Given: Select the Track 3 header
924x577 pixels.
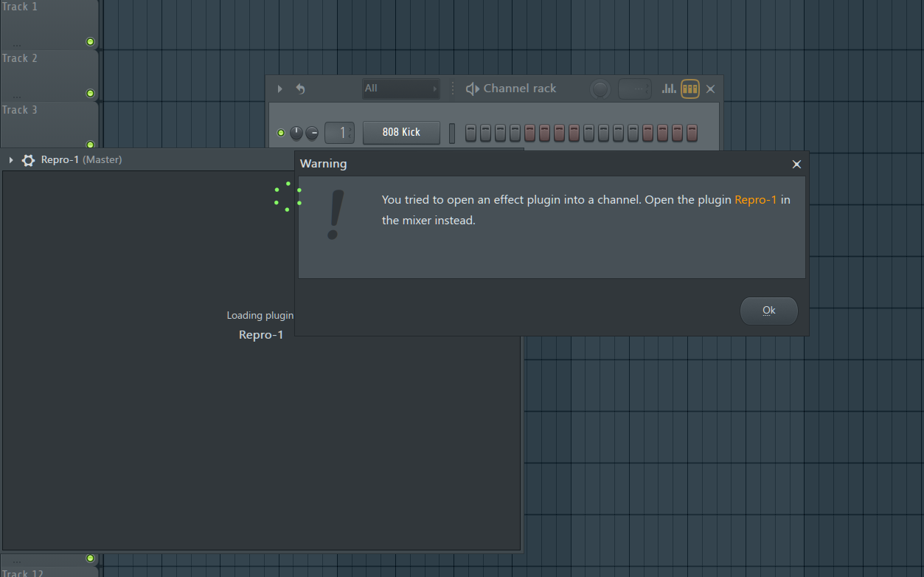Looking at the screenshot, I should pyautogui.click(x=49, y=125).
